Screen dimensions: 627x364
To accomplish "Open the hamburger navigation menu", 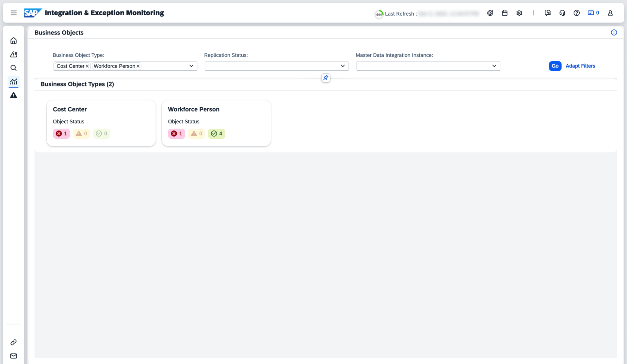I will [13, 13].
